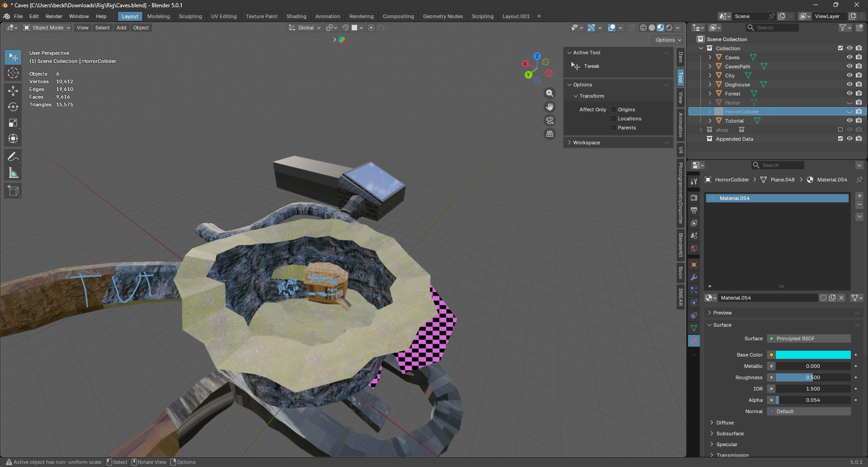Open the Object Mode dropdown

click(x=47, y=28)
